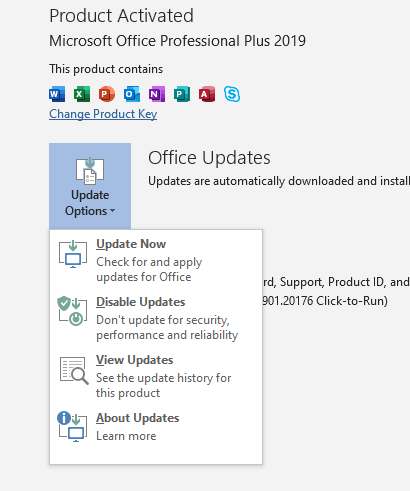Click the PowerPoint app icon
Image resolution: width=410 pixels, height=491 pixels.
click(107, 94)
